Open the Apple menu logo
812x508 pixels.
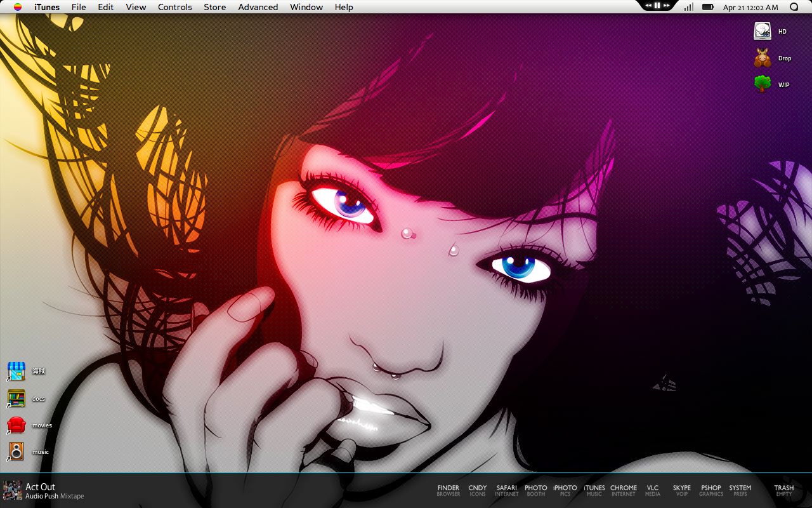[18, 7]
